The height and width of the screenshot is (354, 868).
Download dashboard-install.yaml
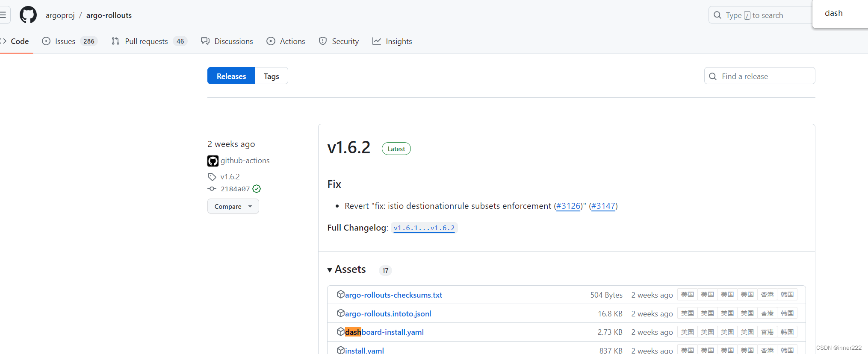pos(384,332)
